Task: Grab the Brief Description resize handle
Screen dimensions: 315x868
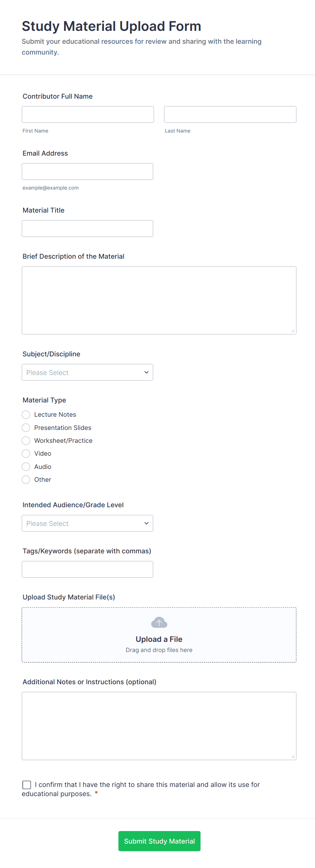Action: pos(293,331)
